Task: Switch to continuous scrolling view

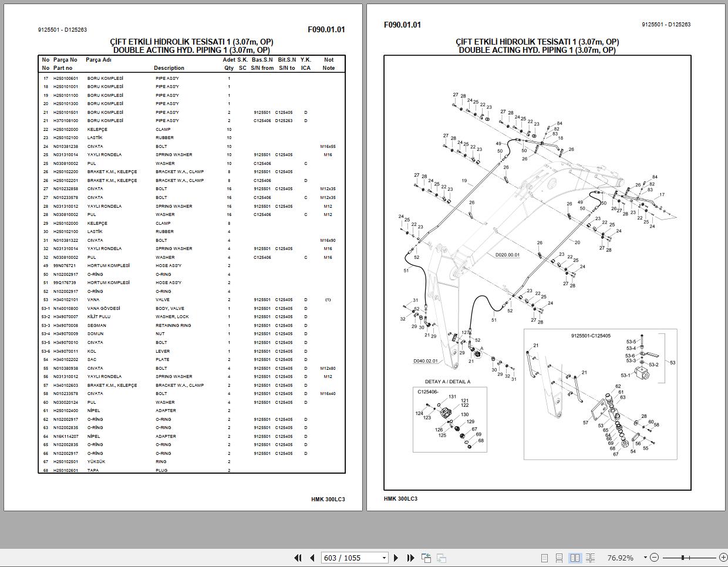Action: (560, 558)
